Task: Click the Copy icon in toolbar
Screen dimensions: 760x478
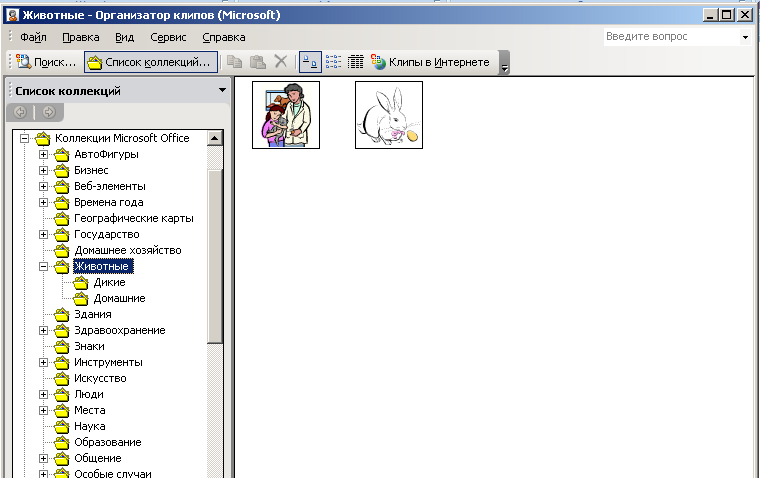Action: (235, 62)
